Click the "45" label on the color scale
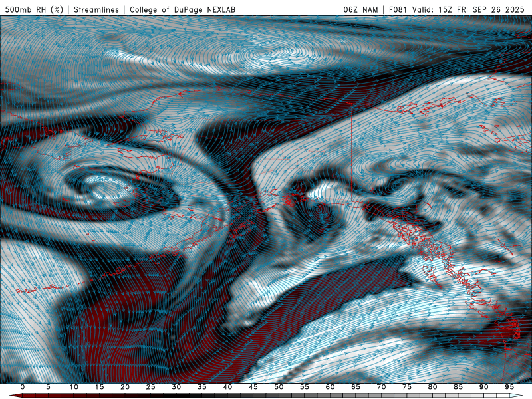This screenshot has height=399, width=532. 253,387
